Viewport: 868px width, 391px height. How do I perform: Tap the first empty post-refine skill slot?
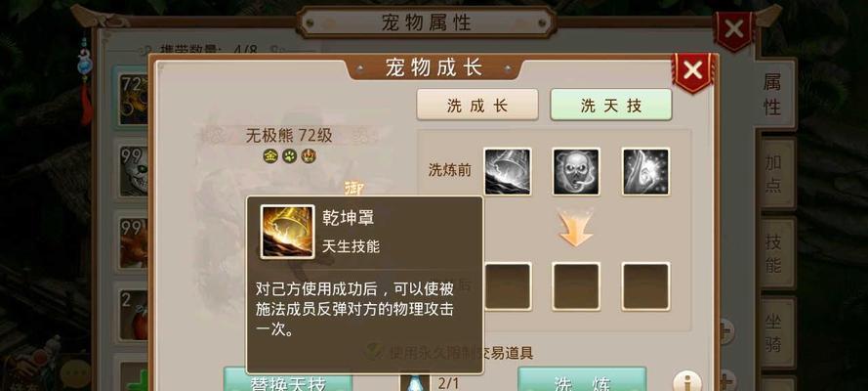coord(508,285)
